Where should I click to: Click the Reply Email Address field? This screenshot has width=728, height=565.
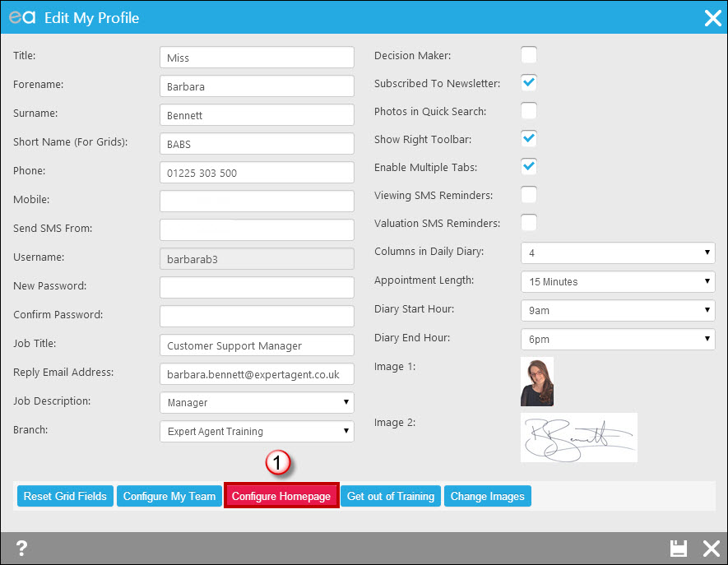257,373
